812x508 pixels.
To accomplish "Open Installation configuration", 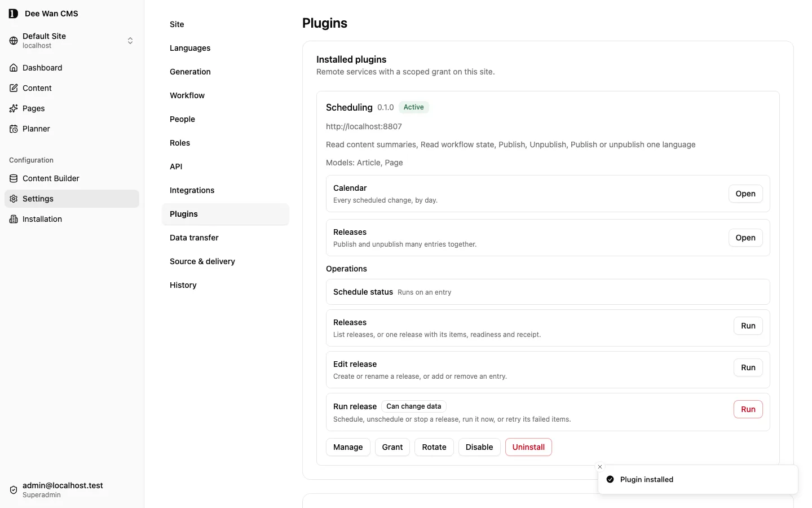I will pos(72,219).
